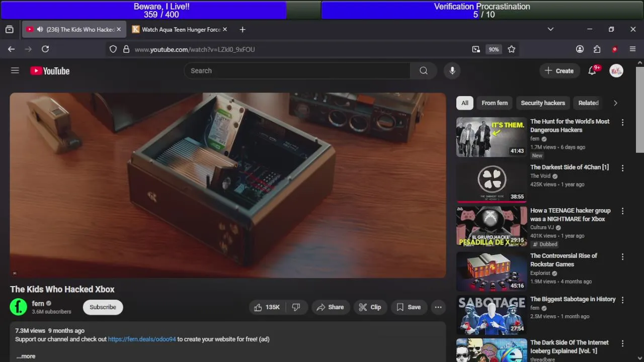Click the Clip button

pos(370,307)
